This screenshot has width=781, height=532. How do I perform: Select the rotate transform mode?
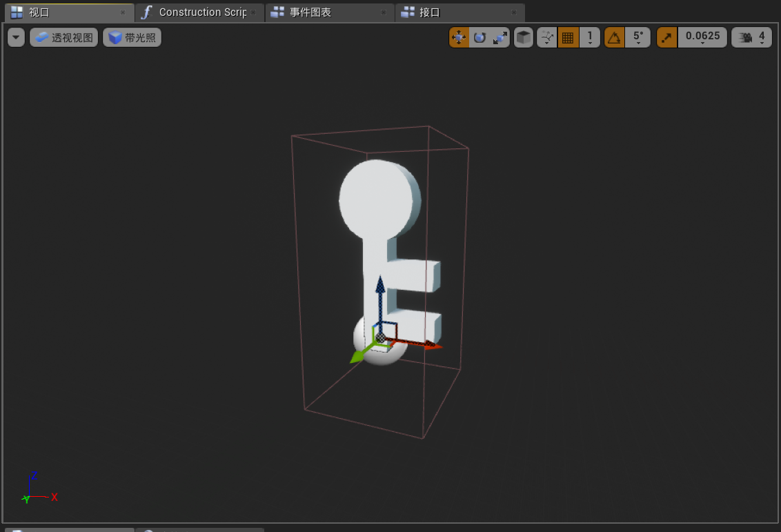480,37
